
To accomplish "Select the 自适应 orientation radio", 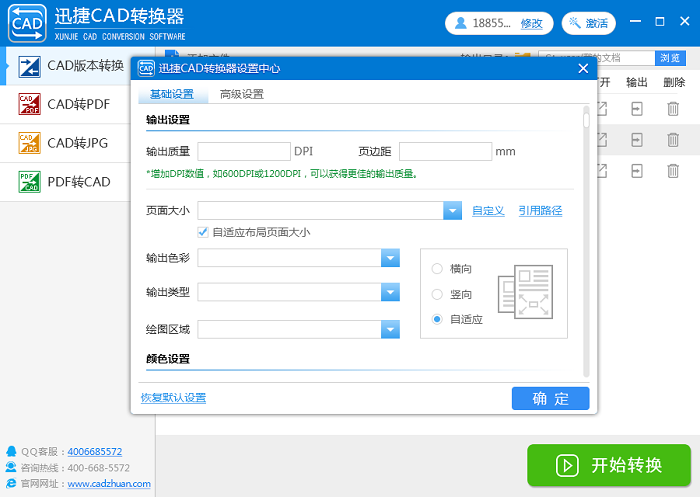I will coord(437,319).
